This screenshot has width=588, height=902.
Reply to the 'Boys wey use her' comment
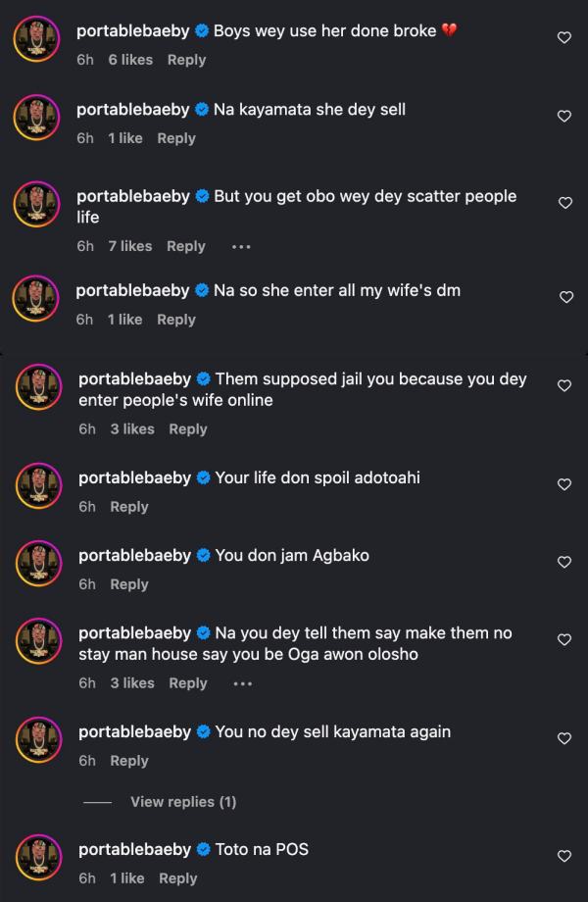[x=186, y=60]
